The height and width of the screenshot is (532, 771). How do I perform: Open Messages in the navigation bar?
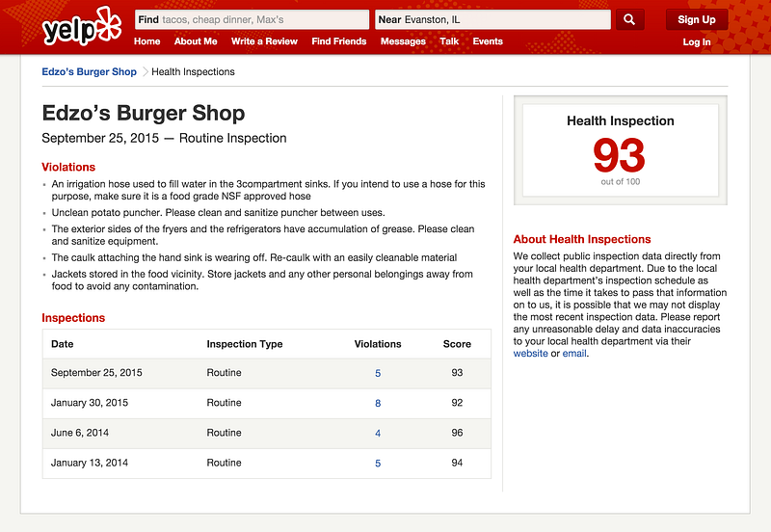(x=403, y=41)
